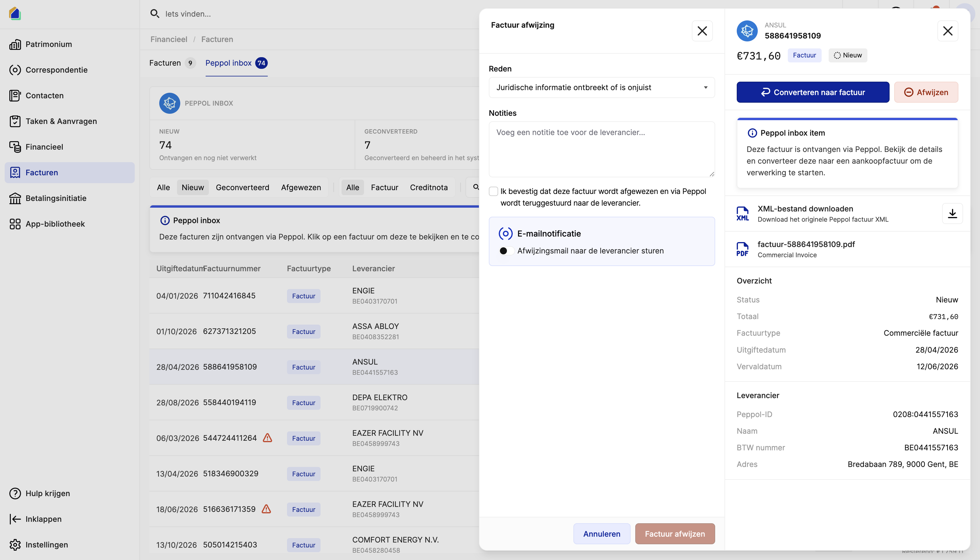
Task: Click the Nieuw status badge in detail header
Action: tap(847, 55)
